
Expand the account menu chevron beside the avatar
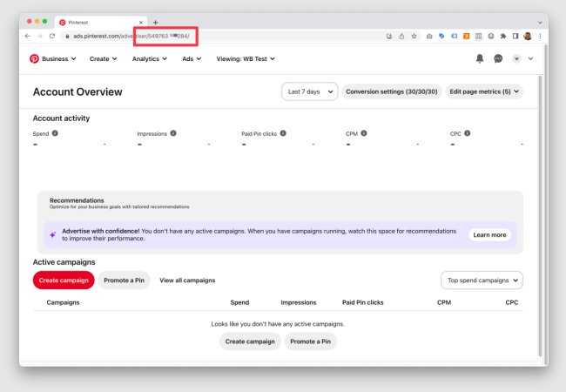click(x=530, y=58)
